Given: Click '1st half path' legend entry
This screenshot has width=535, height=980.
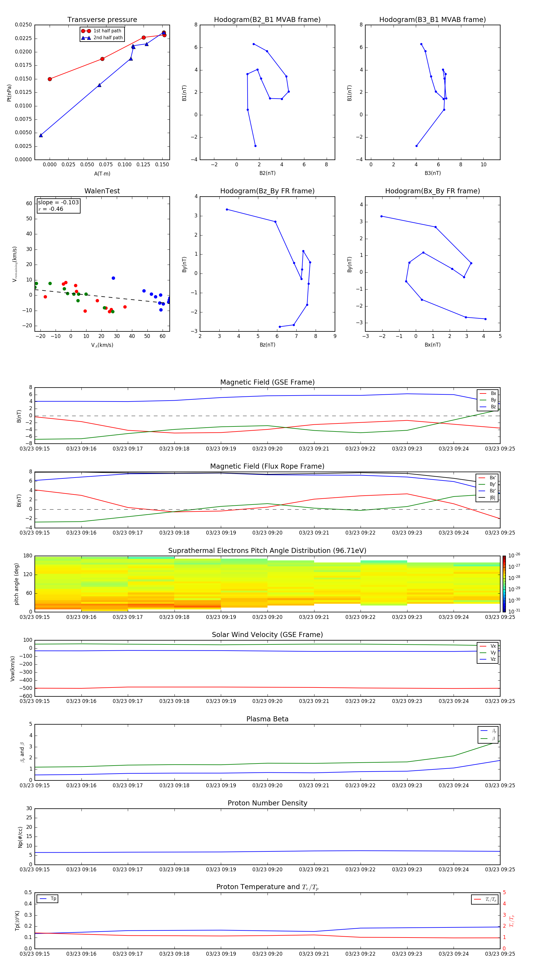Looking at the screenshot, I should [102, 31].
